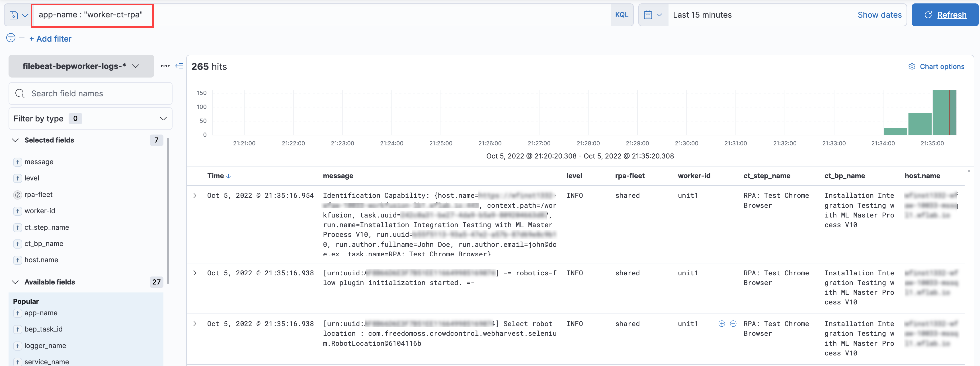Click the rpa-fleet column header
Screen dimensions: 980x366
[x=630, y=176]
